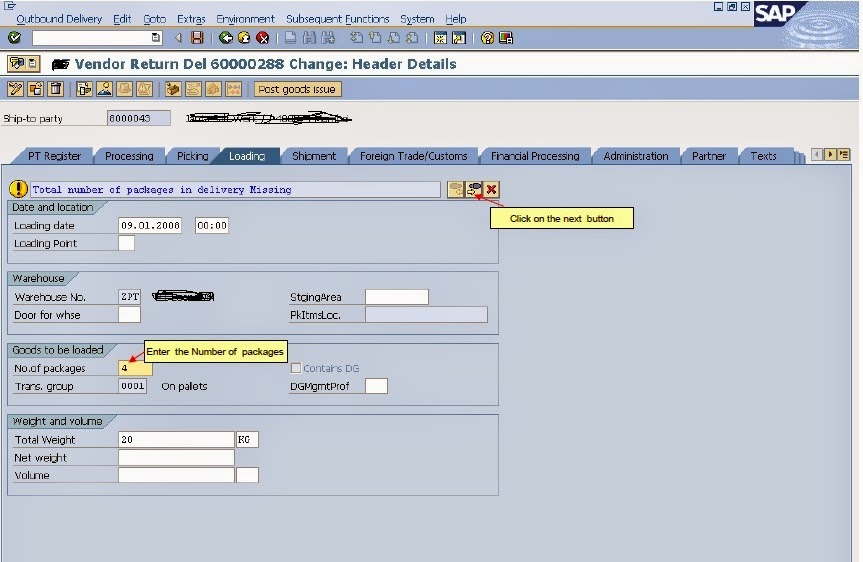The image size is (863, 562).
Task: Switch to the Financial Processing tab
Action: click(x=535, y=156)
